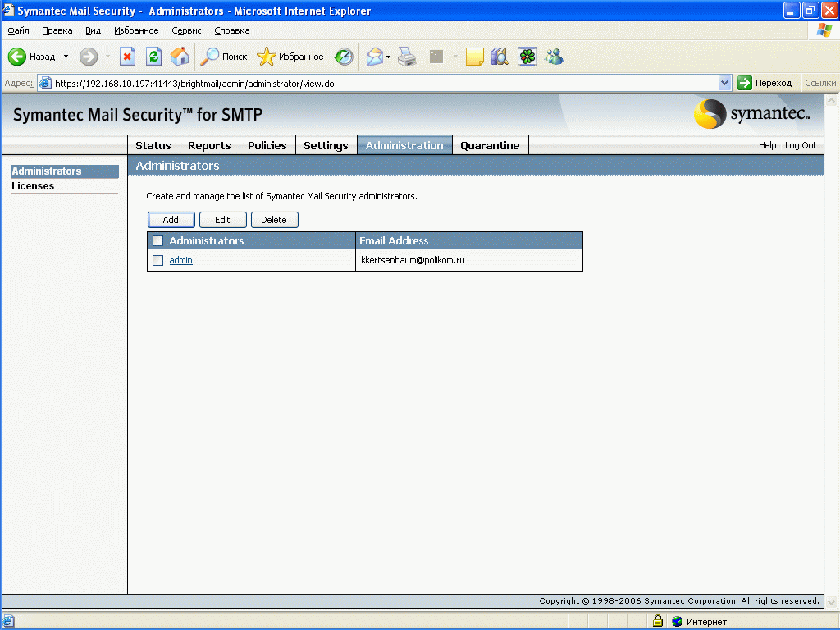Click the IE page icon in status bar
840x630 pixels.
tap(8, 622)
